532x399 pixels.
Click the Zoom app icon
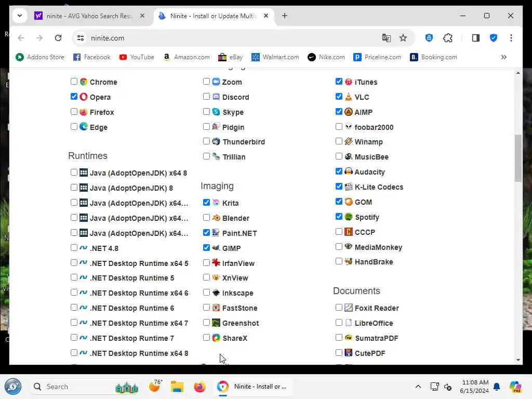[x=216, y=82]
